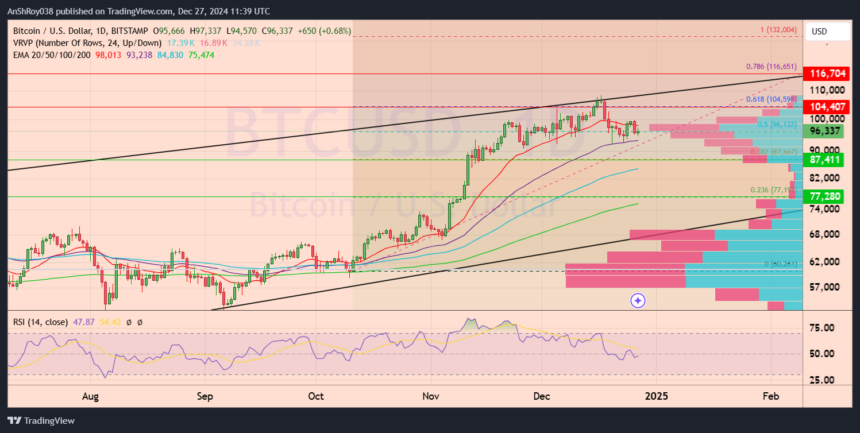Click the high value H97,337

tap(206, 31)
